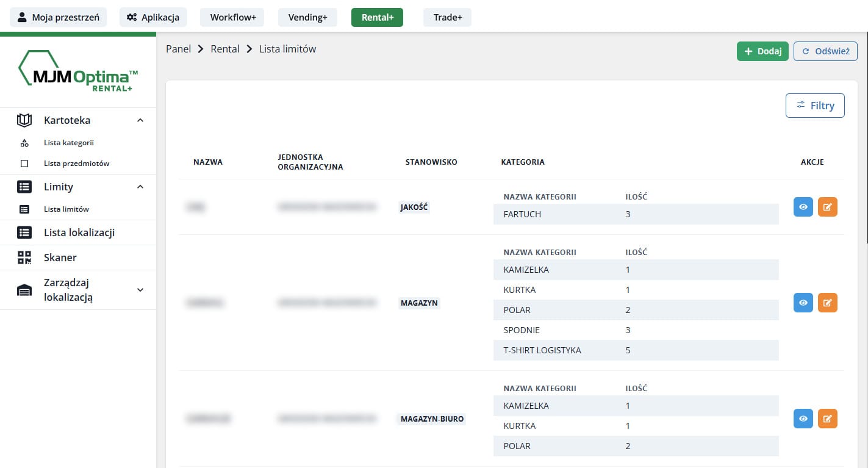Click the Kartoteka book icon
The image size is (868, 468).
24,120
